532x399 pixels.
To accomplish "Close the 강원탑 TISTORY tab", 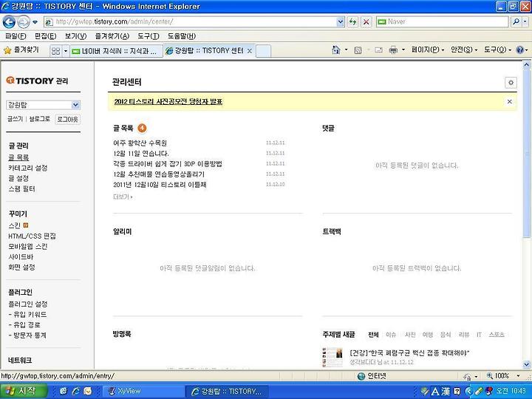I will click(x=250, y=51).
